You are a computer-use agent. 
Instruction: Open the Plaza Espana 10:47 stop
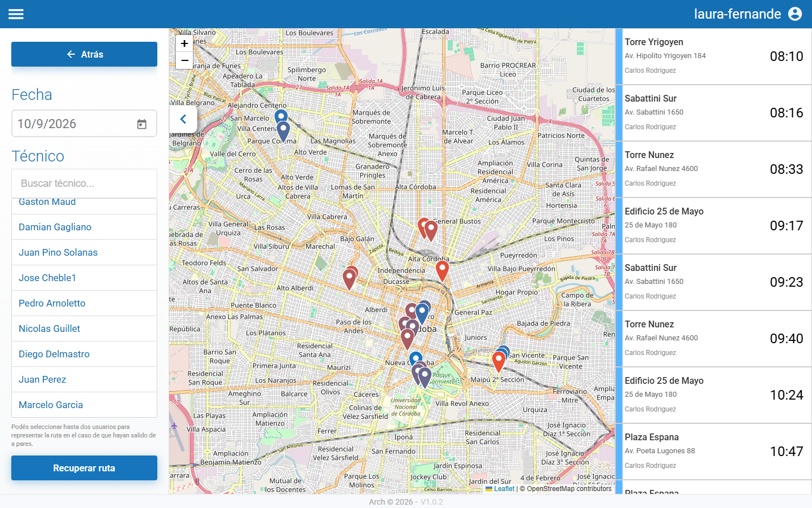point(713,452)
